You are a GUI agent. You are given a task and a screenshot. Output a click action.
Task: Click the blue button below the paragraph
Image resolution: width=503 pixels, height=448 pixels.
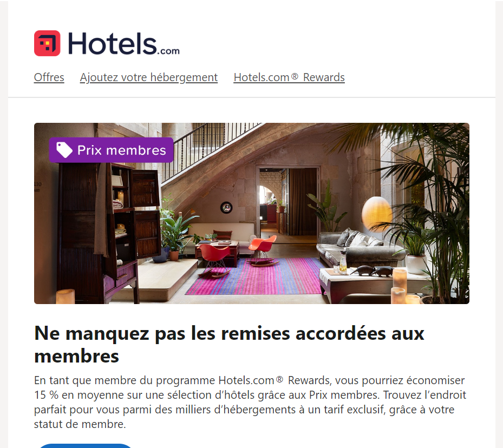tap(85, 445)
